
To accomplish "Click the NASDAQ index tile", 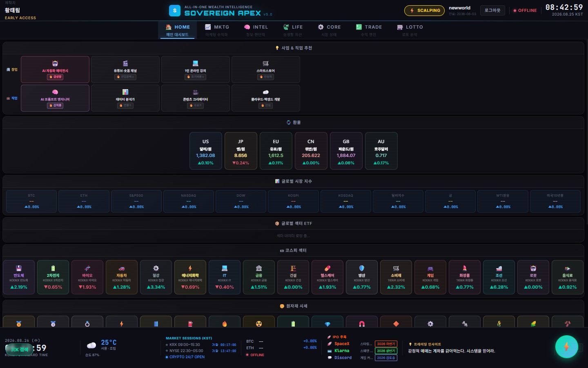I will point(189,201).
